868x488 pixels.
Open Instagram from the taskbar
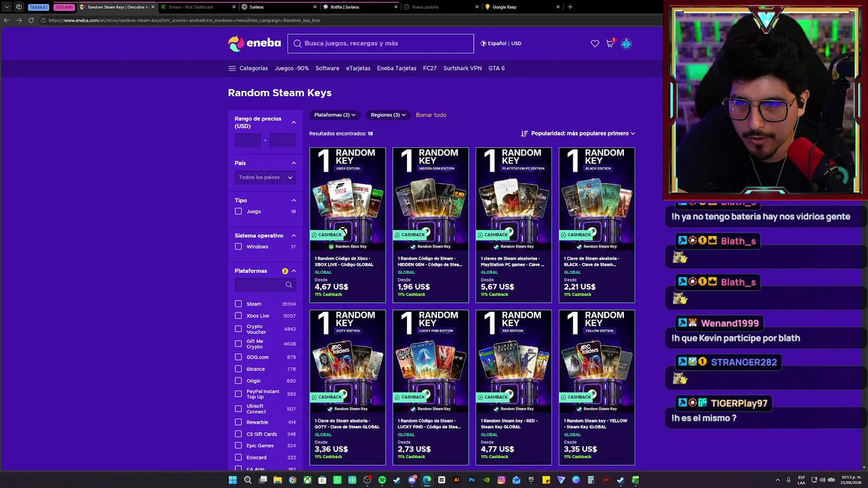pyautogui.click(x=501, y=480)
